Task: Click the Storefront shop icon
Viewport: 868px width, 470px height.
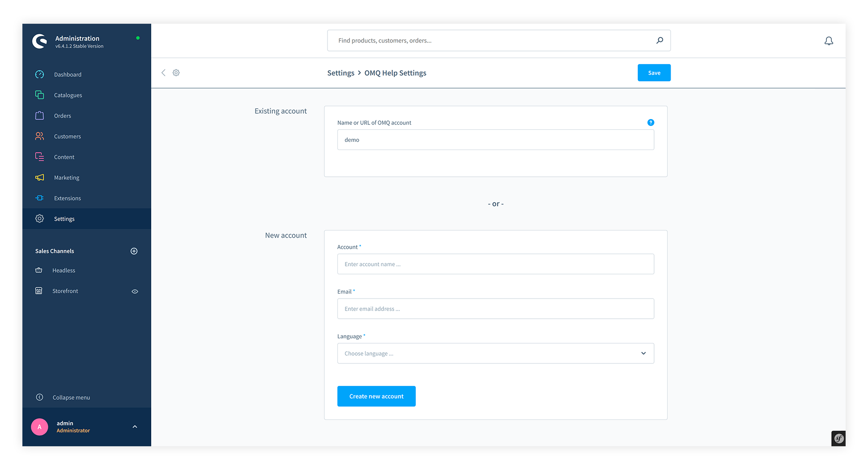Action: pos(39,291)
